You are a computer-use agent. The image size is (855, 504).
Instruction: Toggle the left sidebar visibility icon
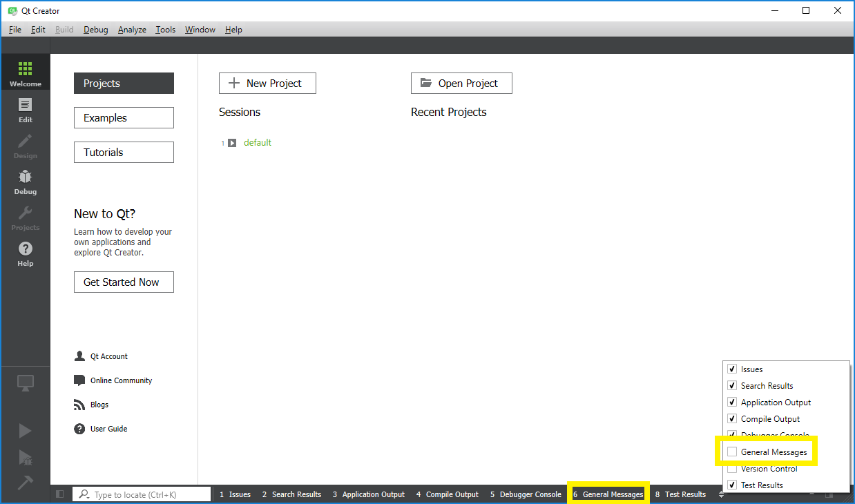coord(60,494)
